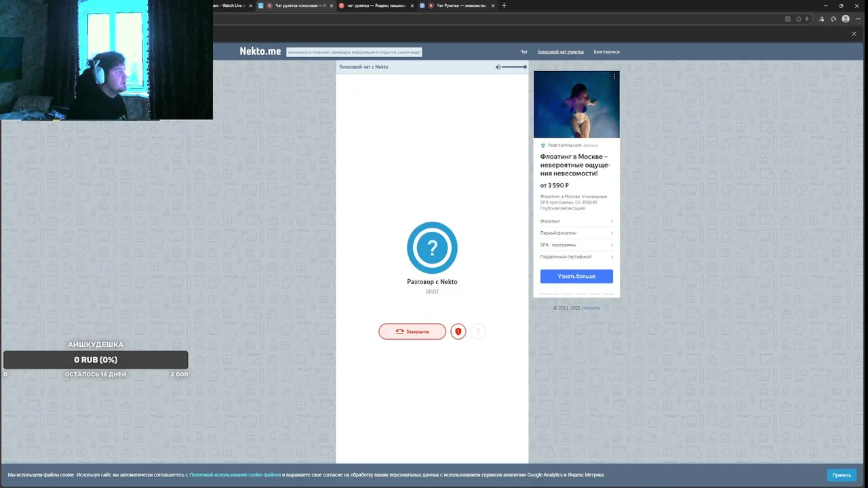Click the 00:02 call timer
This screenshot has width=868, height=488.
[x=432, y=291]
